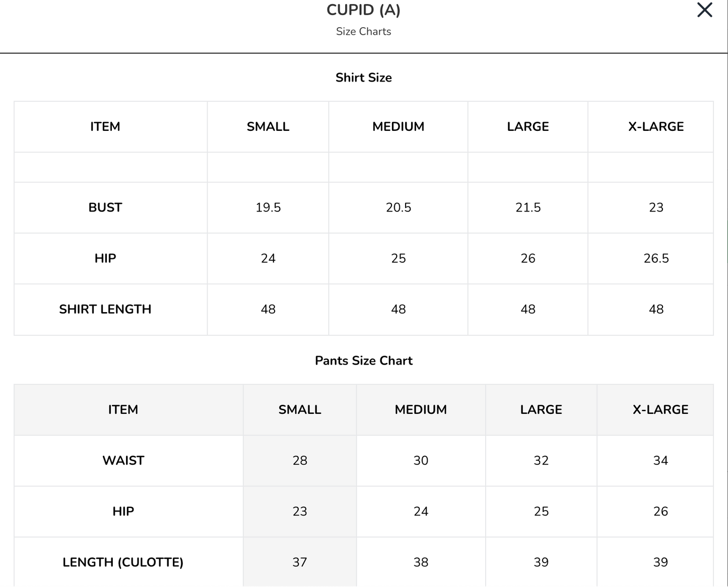Click the bust value 19.5 for Small
The height and width of the screenshot is (587, 728).
[x=268, y=207]
